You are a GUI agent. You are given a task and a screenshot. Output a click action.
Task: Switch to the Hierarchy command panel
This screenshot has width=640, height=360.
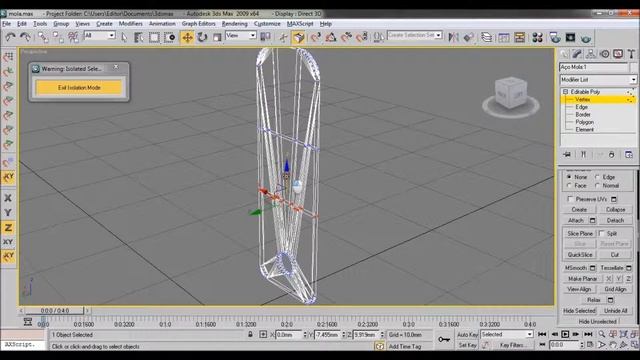pyautogui.click(x=591, y=54)
